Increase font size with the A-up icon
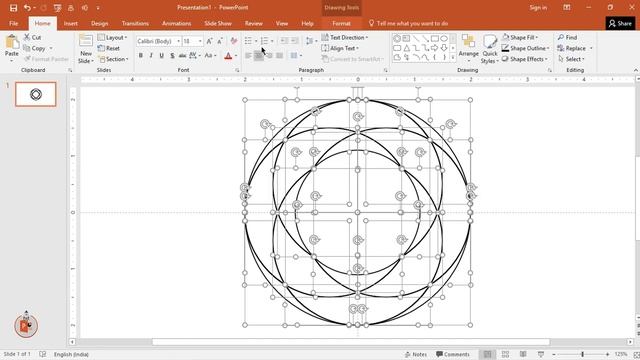This screenshot has height=360, width=640. (209, 41)
